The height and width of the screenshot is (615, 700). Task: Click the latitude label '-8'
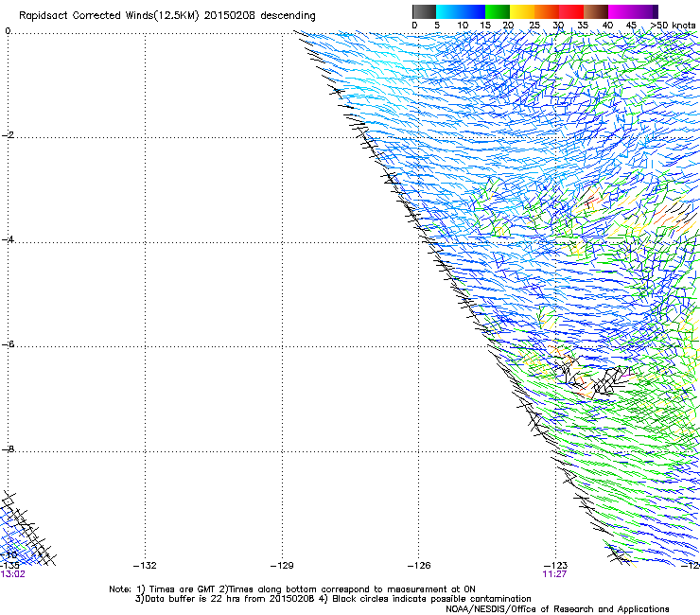pos(9,448)
